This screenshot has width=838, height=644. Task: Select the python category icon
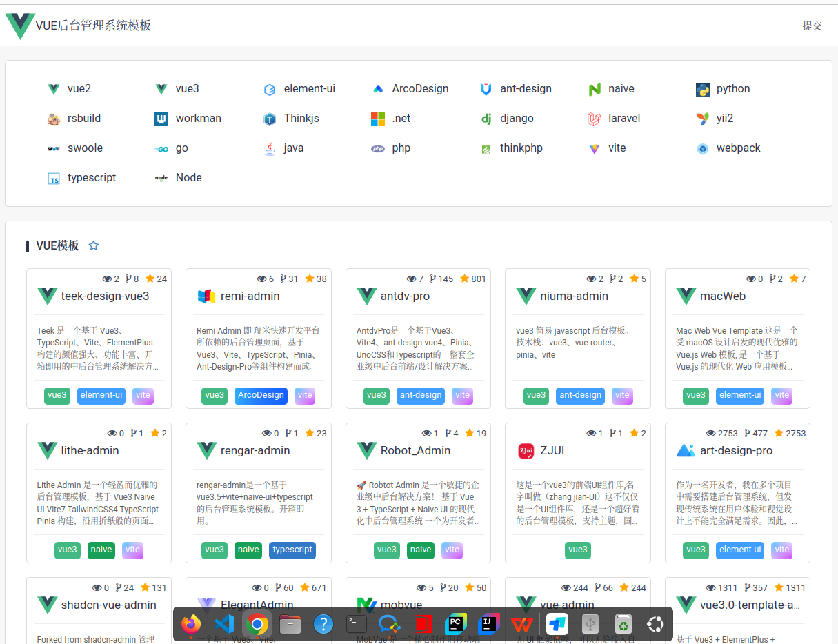pos(703,89)
